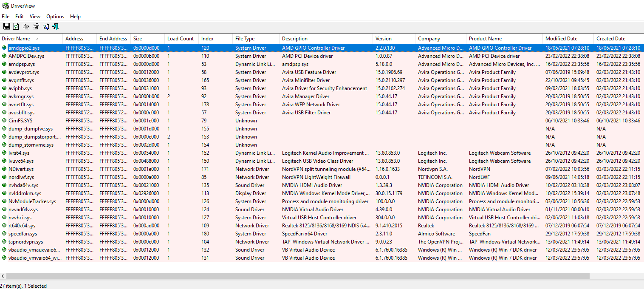
Task: Click the horizontal scrollbar thumb
Action: coord(298,276)
